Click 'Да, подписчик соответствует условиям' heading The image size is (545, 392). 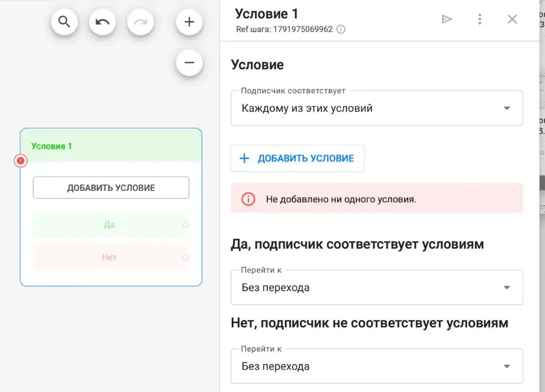tap(358, 244)
